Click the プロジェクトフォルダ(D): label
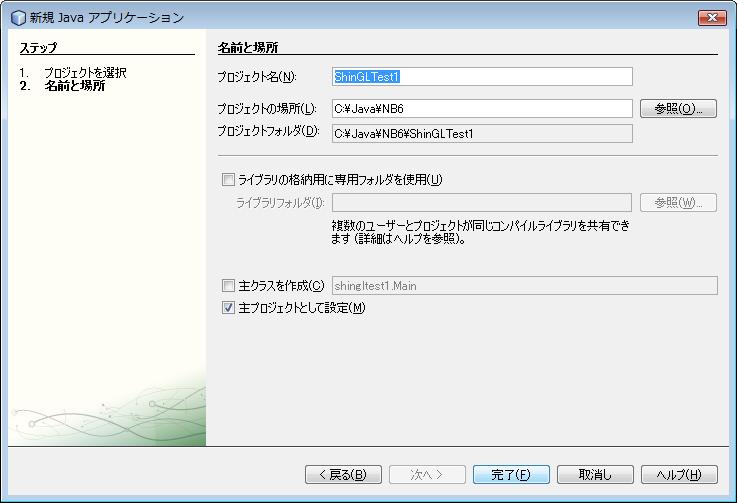 (x=268, y=131)
